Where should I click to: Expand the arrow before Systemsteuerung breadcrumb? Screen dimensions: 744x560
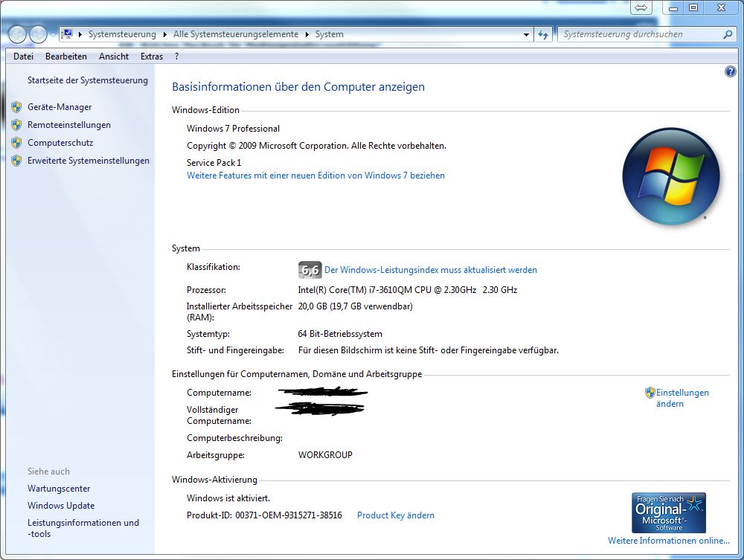click(x=80, y=35)
